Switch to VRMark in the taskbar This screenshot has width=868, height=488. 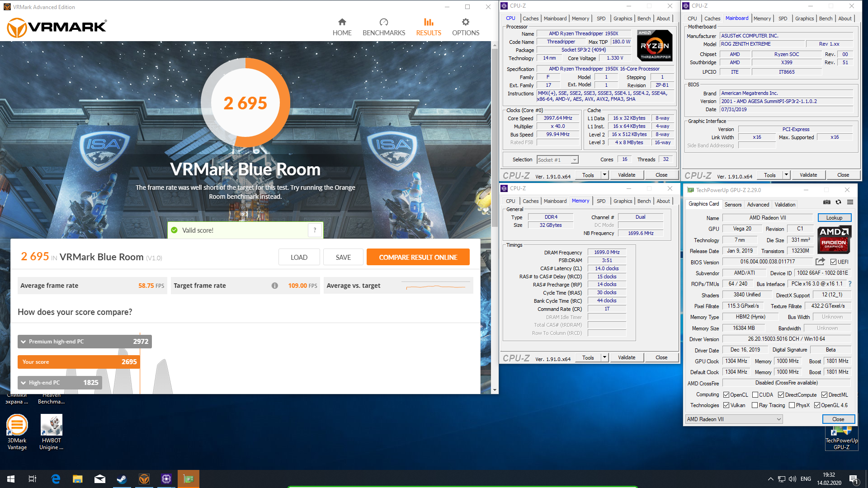coord(144,479)
